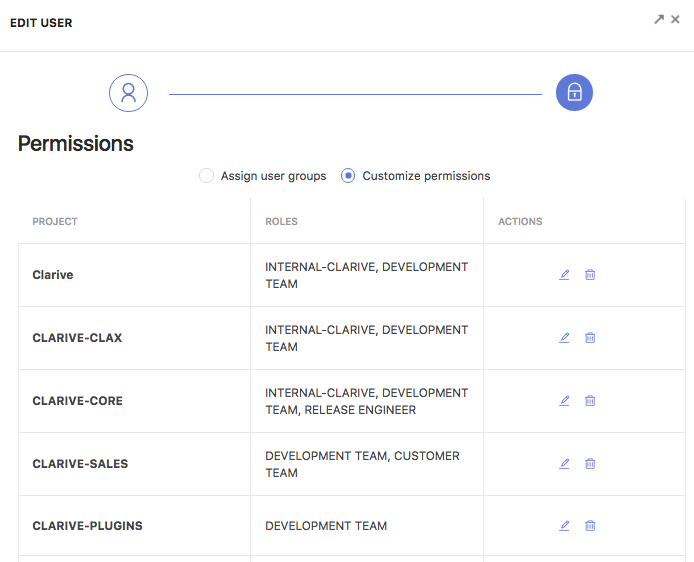Delete the CLARIVE-CORE permission row

(x=590, y=400)
